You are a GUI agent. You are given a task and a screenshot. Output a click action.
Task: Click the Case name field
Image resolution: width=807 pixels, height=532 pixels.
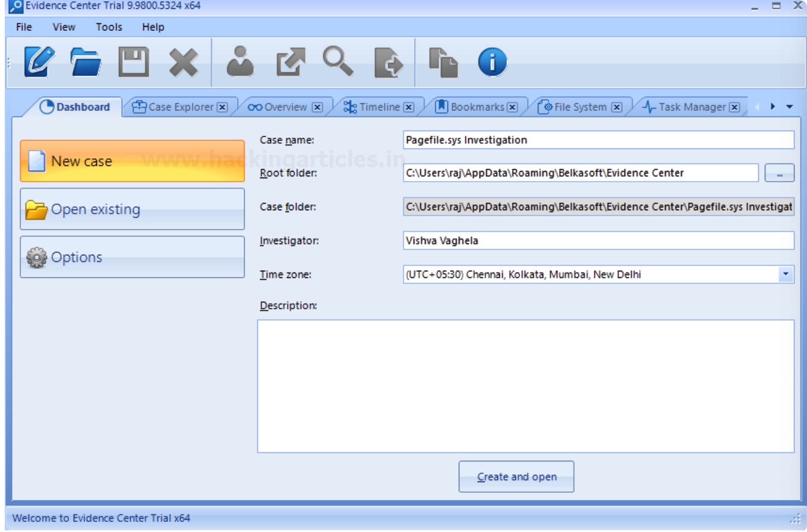598,140
